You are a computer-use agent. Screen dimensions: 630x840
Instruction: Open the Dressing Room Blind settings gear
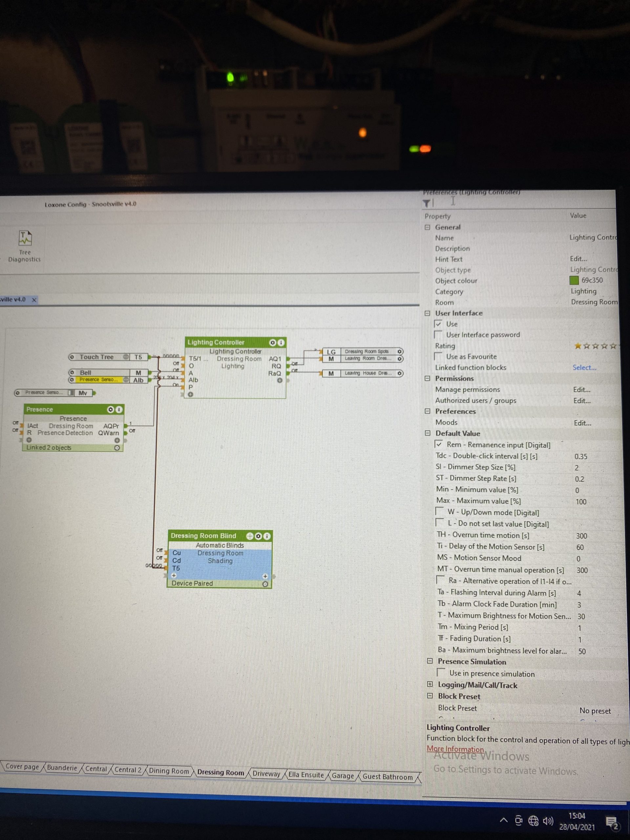(x=258, y=536)
